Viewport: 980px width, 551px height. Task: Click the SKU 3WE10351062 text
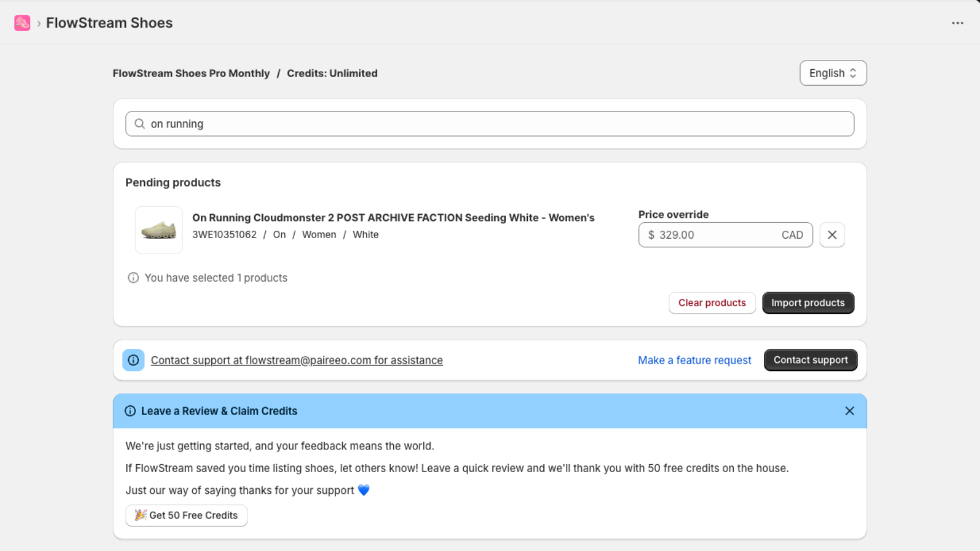click(x=224, y=234)
